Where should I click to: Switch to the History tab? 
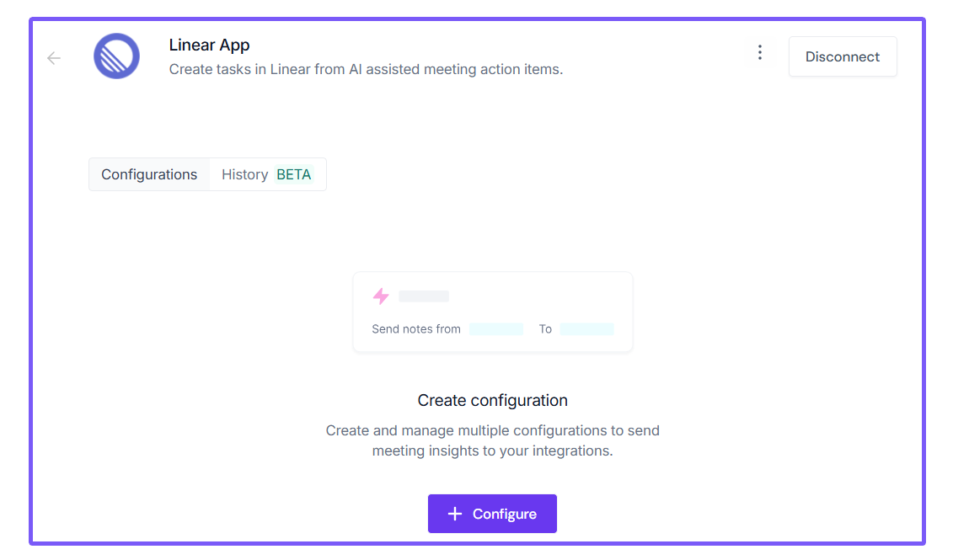pyautogui.click(x=244, y=174)
